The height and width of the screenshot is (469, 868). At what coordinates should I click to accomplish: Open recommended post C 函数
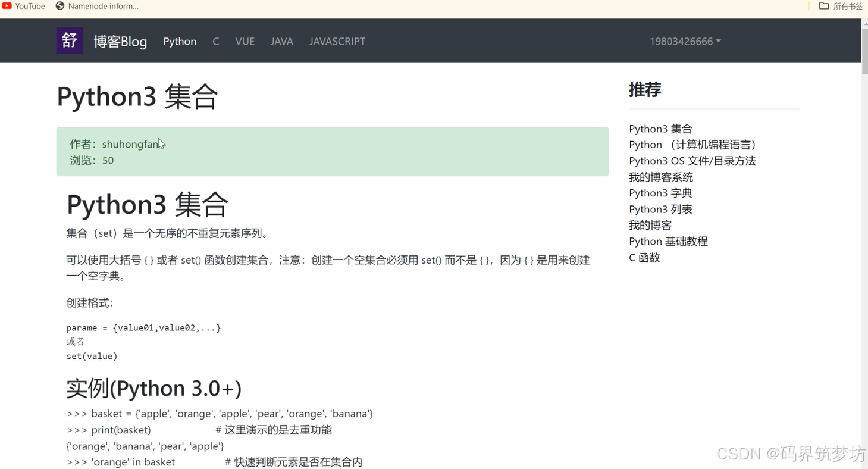(x=644, y=258)
